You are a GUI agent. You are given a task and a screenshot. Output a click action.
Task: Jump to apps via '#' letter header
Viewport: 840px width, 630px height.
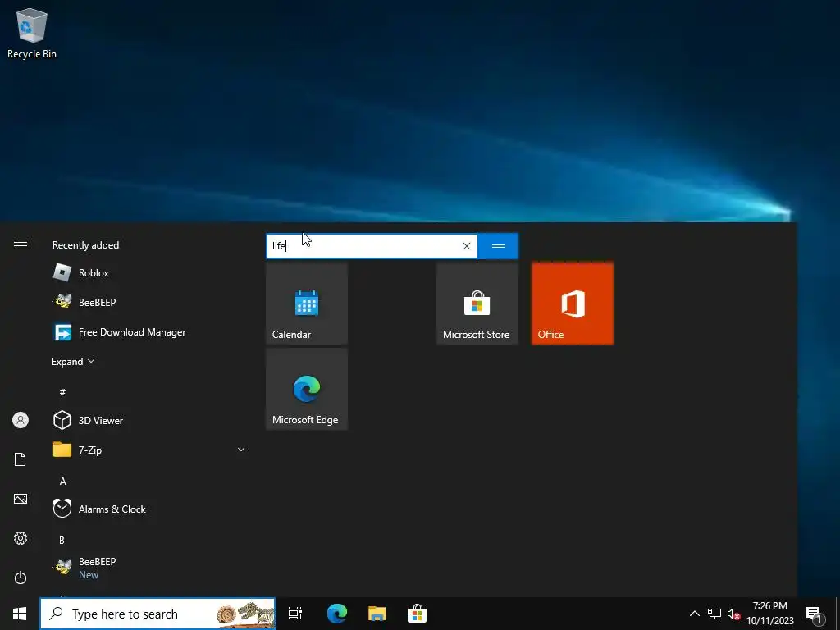click(x=62, y=392)
